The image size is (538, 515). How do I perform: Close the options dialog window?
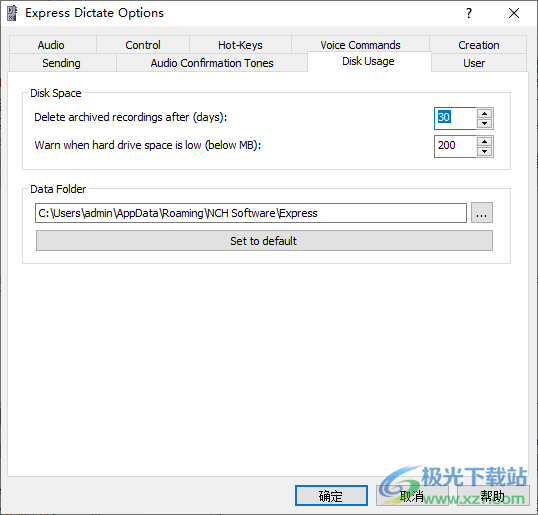click(x=514, y=13)
